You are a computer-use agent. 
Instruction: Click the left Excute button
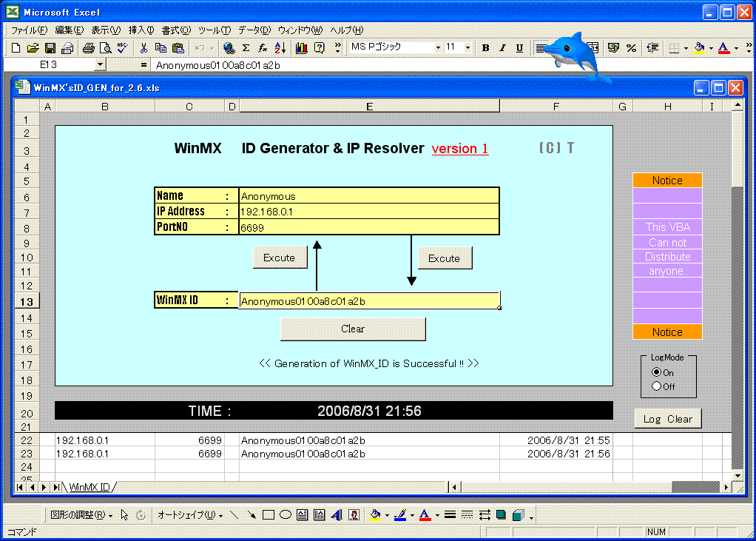coord(280,258)
